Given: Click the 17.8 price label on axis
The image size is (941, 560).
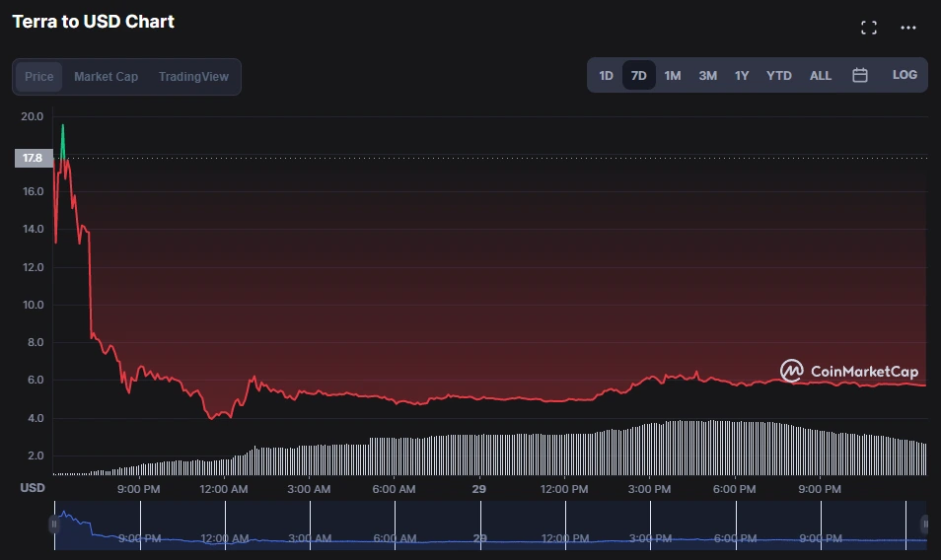Looking at the screenshot, I should point(33,159).
